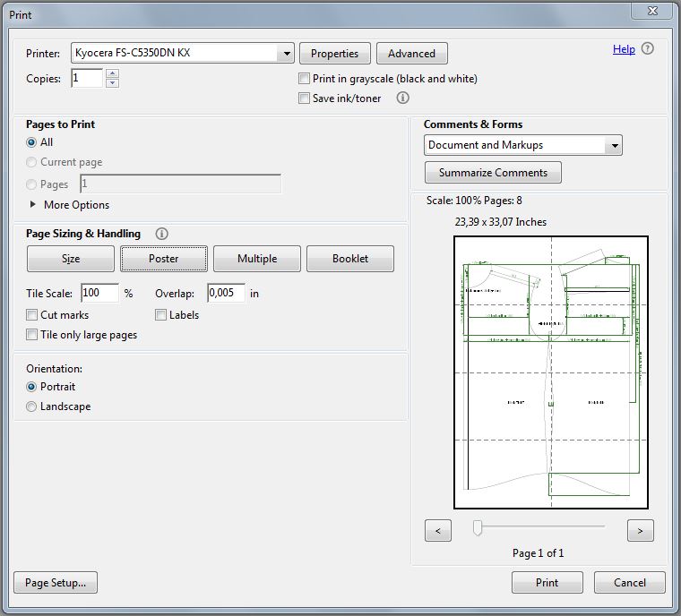
Task: Toggle the Save ink/toner checkbox
Action: coord(304,98)
